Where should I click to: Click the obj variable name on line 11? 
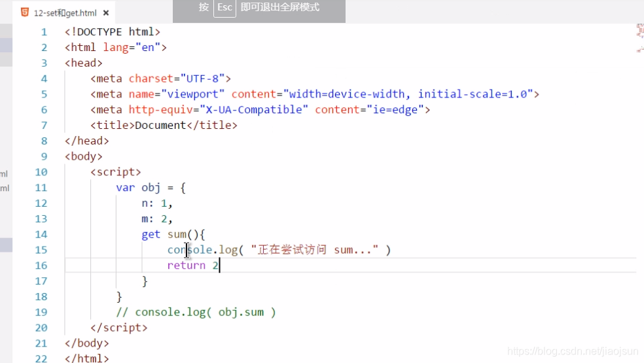151,188
